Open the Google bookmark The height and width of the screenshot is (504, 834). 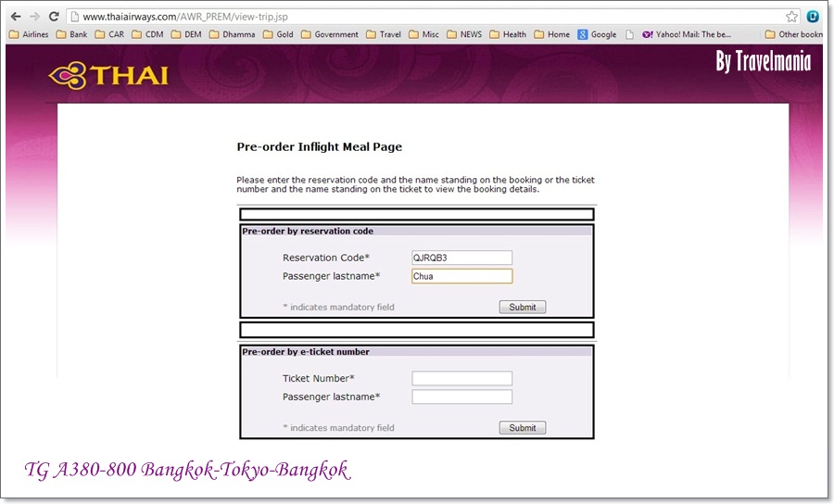tap(598, 34)
